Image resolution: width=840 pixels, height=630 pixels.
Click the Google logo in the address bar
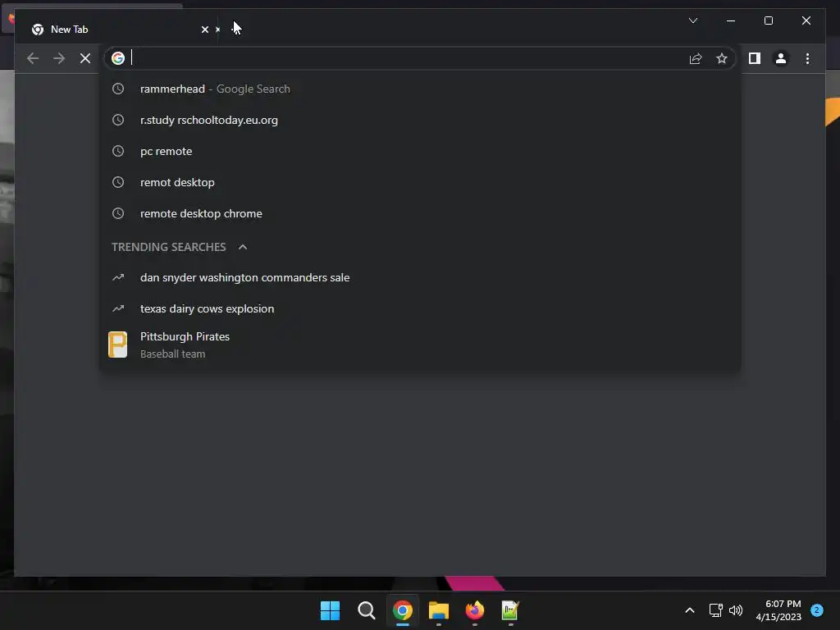coord(118,58)
